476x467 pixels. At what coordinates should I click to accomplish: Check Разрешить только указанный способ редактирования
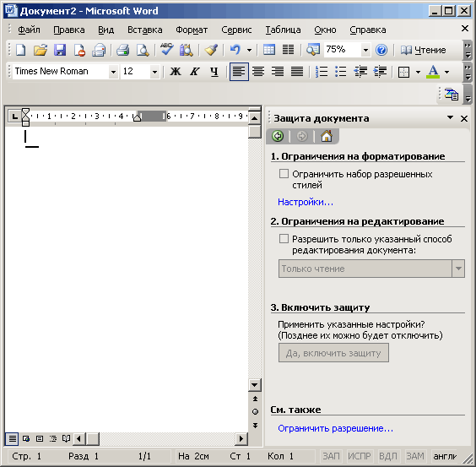pos(284,239)
